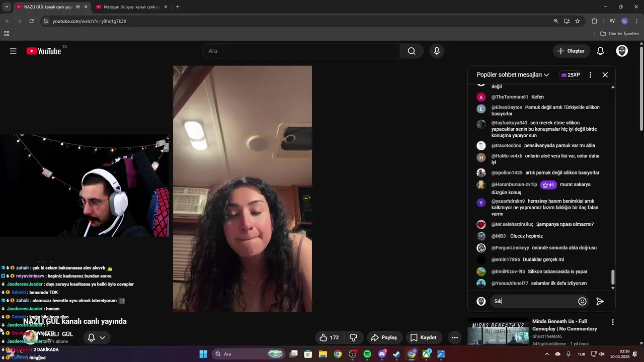Open Steam from the taskbar
Viewport: 644px width, 362px height.
click(x=397, y=354)
